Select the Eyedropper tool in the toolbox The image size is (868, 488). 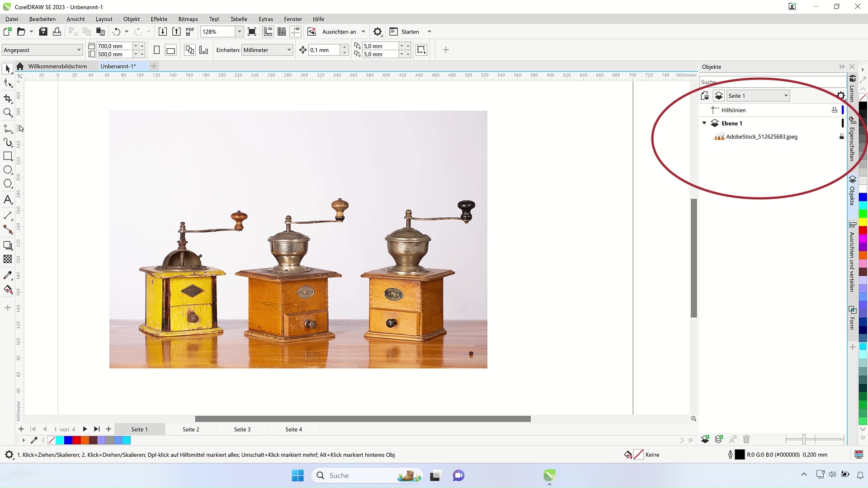point(8,275)
